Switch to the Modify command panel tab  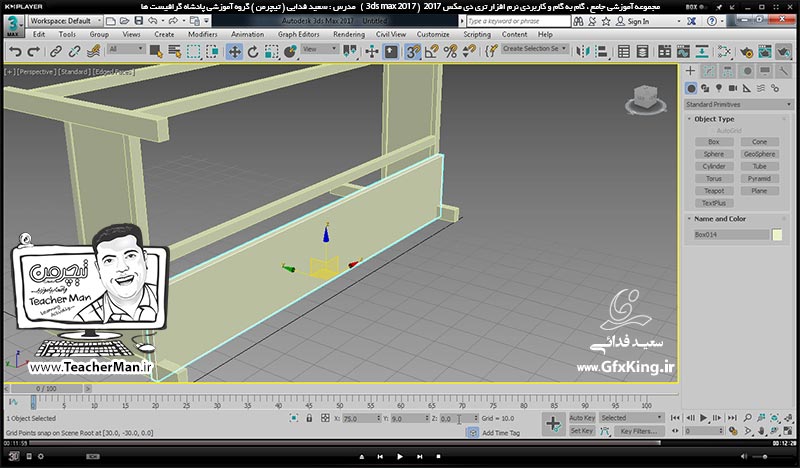point(709,71)
